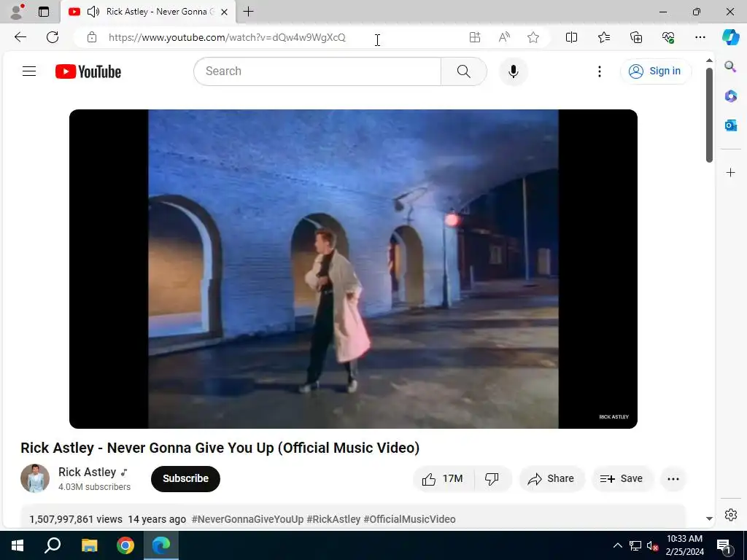Customize sidebar with plus icon
This screenshot has width=747, height=560.
pyautogui.click(x=730, y=172)
